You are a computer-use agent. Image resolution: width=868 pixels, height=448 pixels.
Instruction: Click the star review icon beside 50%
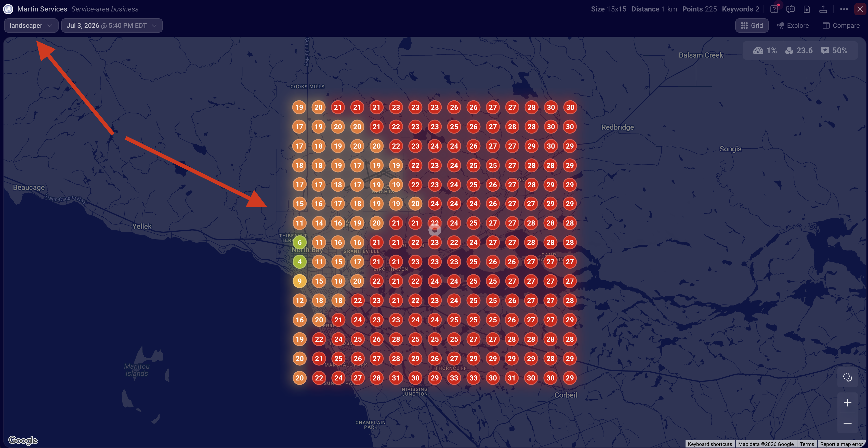pos(825,50)
